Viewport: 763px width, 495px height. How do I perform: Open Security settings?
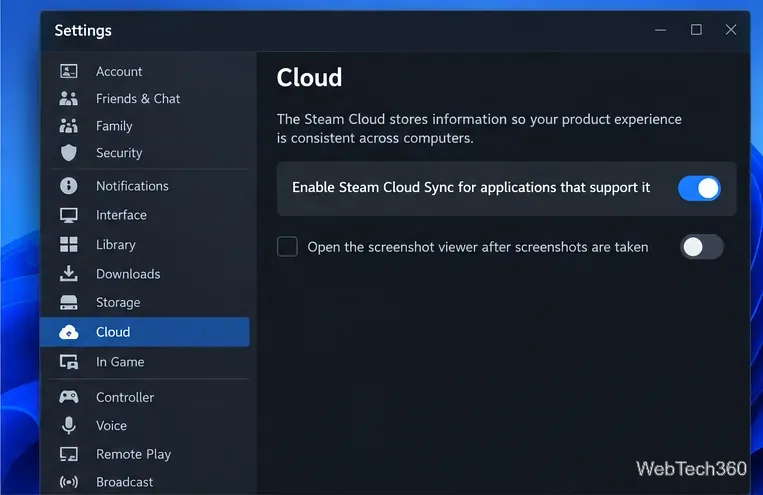145,153
